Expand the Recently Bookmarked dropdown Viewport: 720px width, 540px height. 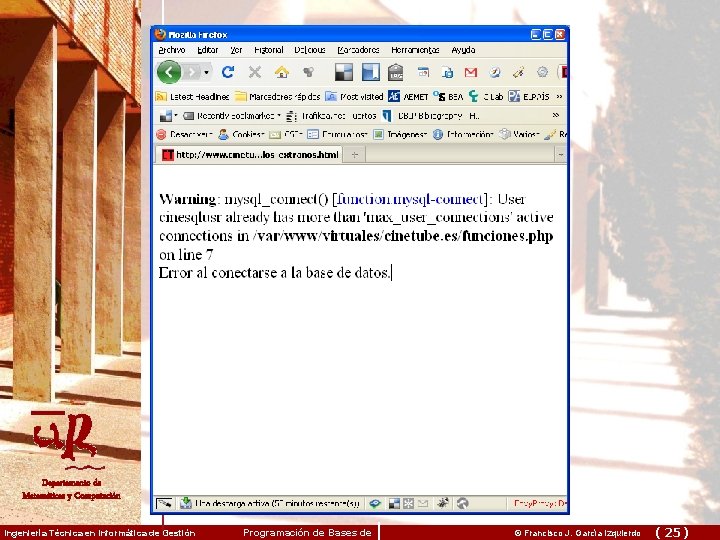[232, 116]
